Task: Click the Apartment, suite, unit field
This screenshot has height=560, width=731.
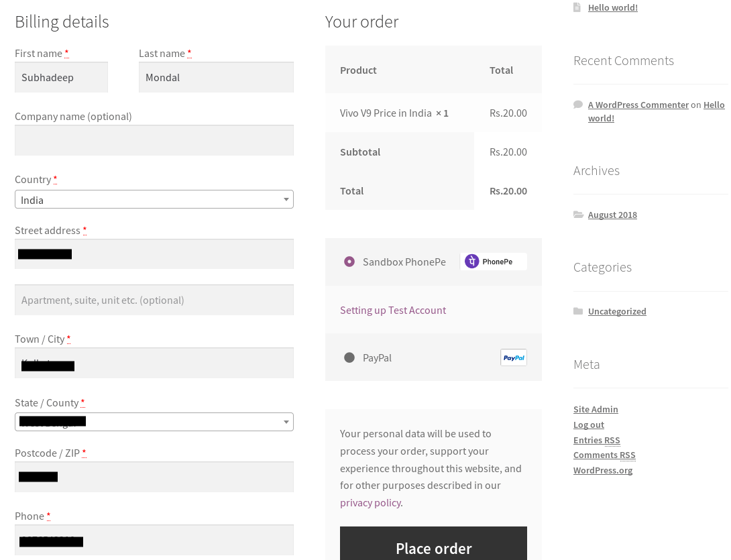Action: (154, 300)
